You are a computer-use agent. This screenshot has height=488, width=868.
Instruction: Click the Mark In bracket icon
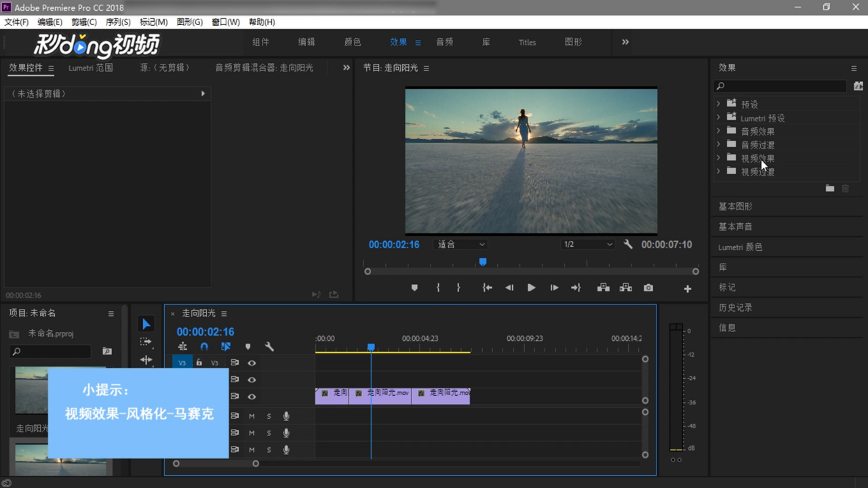tap(438, 288)
